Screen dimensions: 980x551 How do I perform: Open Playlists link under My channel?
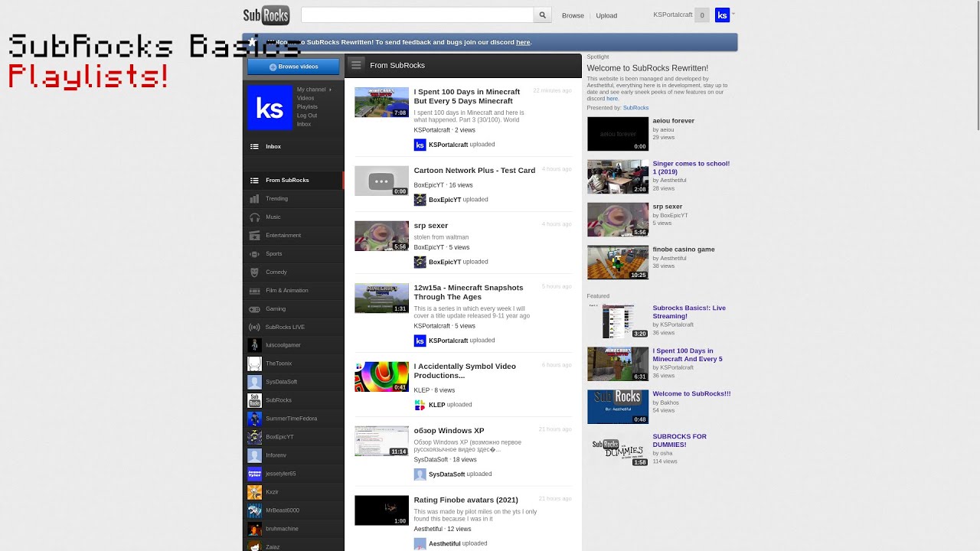coord(307,107)
